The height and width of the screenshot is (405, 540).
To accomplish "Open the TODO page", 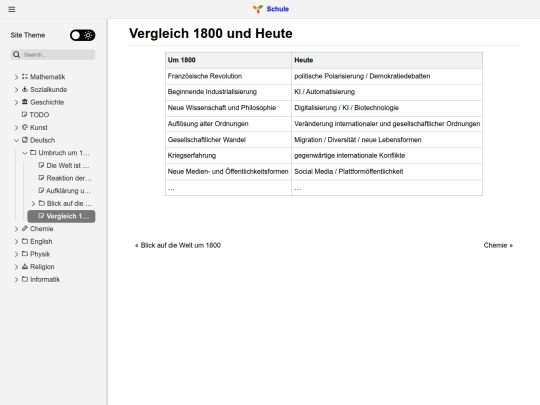I will point(39,115).
